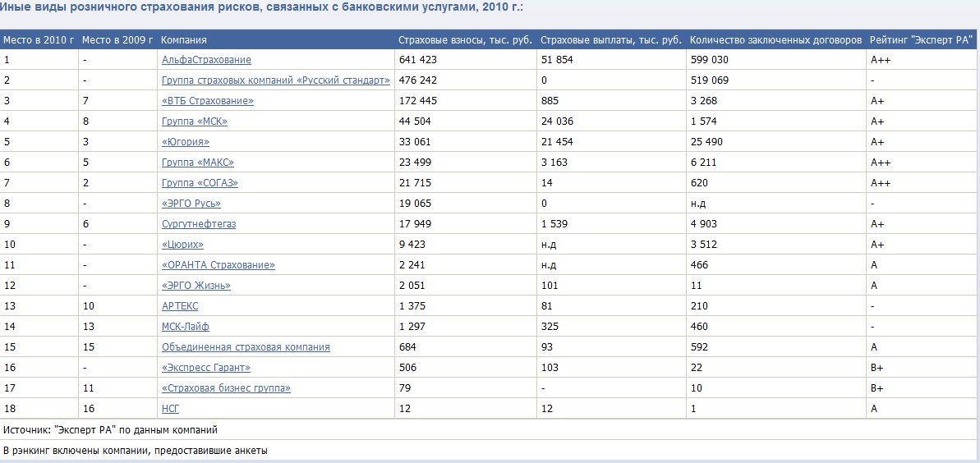The height and width of the screenshot is (463, 980).
Task: Follow the Сургутнефтегаз link
Action: tap(199, 224)
